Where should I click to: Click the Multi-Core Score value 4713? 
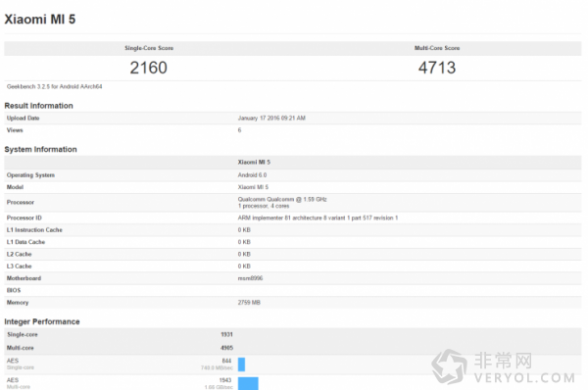click(x=437, y=68)
